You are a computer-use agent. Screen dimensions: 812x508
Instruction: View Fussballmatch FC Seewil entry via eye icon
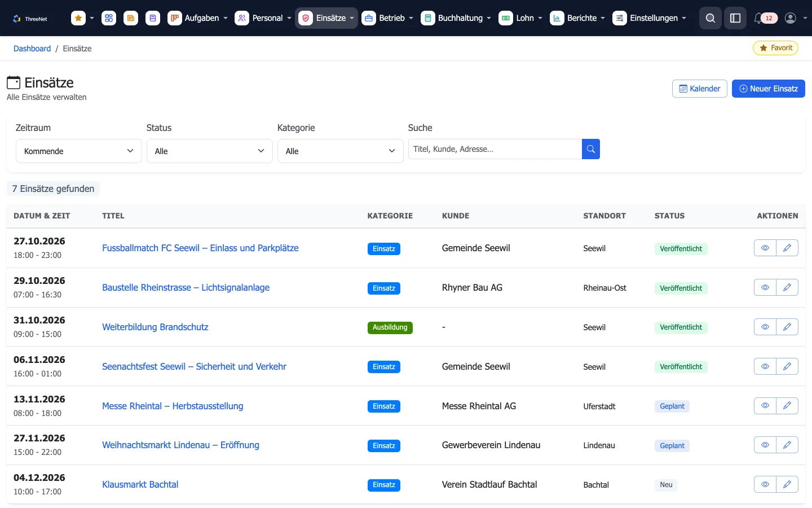(x=765, y=248)
